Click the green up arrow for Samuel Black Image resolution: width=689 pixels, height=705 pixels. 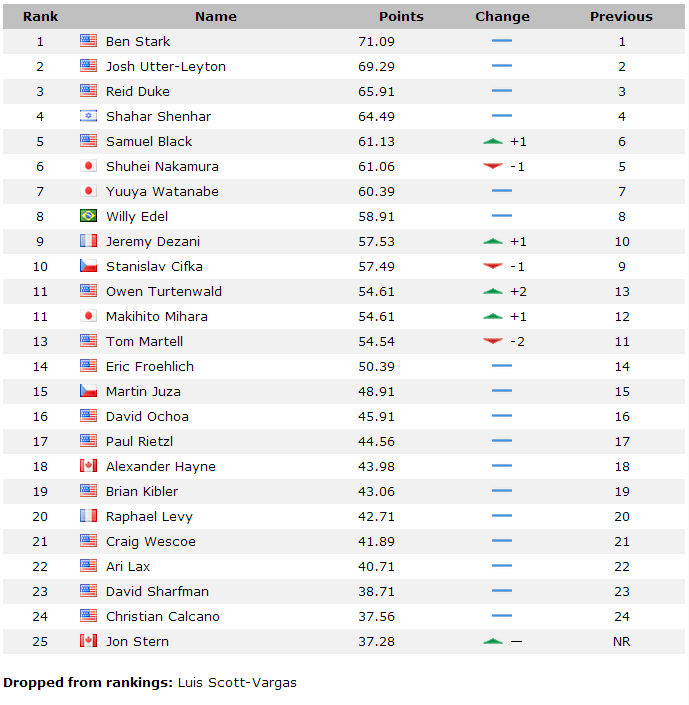point(492,142)
